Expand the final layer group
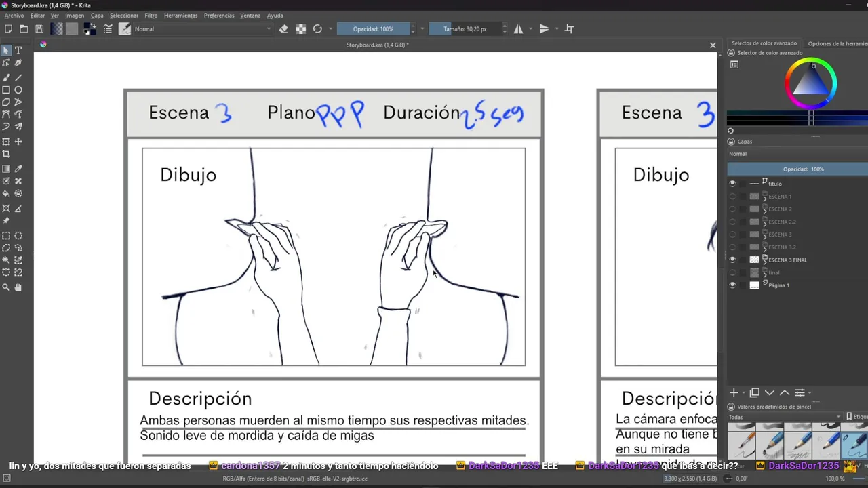This screenshot has height=488, width=868. click(x=765, y=274)
